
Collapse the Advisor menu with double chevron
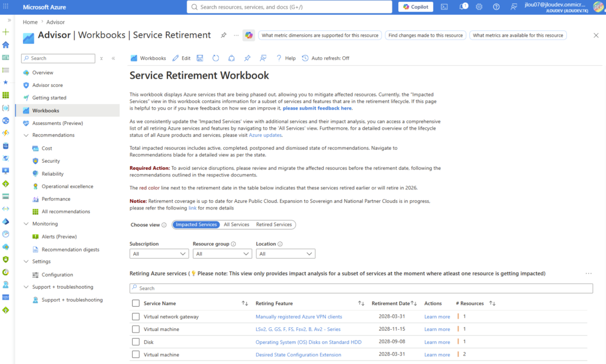point(113,59)
